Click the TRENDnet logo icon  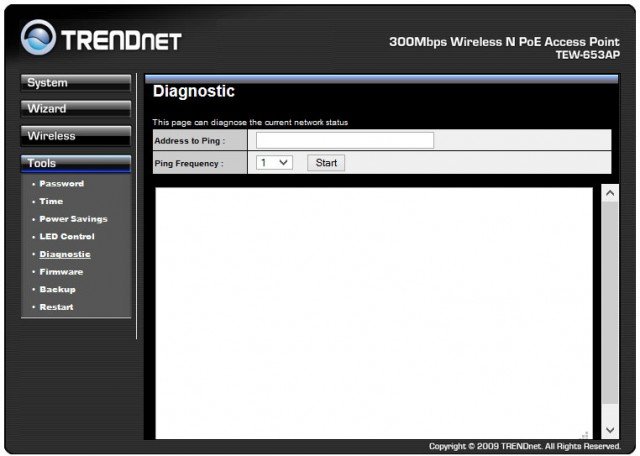point(39,39)
